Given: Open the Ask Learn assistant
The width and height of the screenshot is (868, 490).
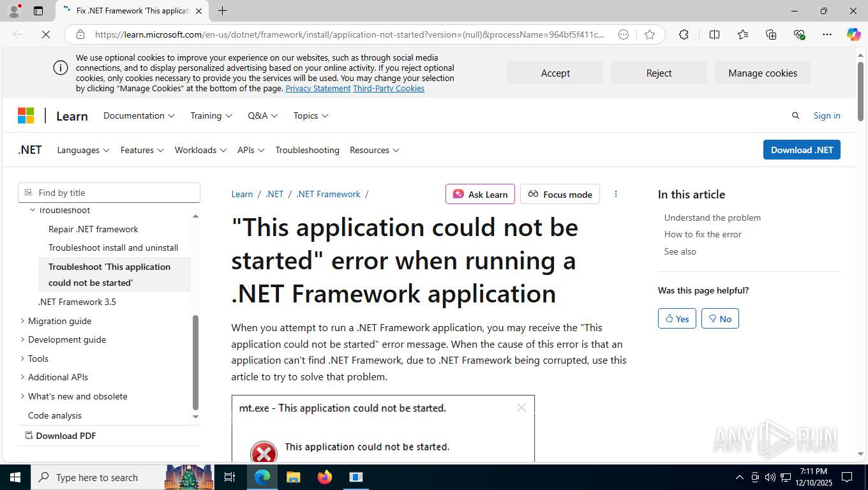Looking at the screenshot, I should tap(480, 194).
